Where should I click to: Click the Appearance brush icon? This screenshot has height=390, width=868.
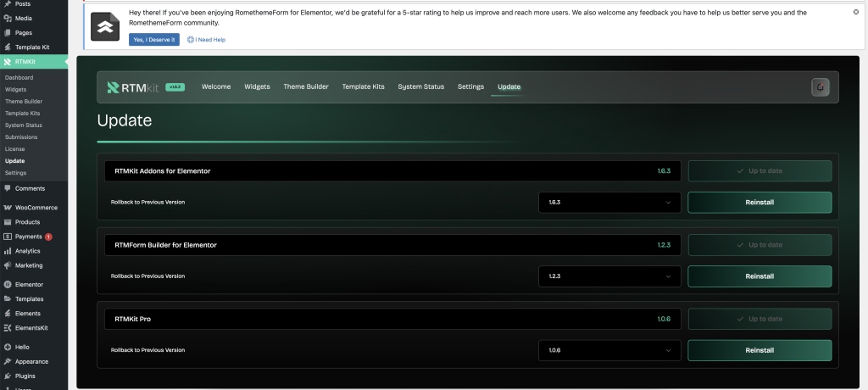(x=7, y=362)
